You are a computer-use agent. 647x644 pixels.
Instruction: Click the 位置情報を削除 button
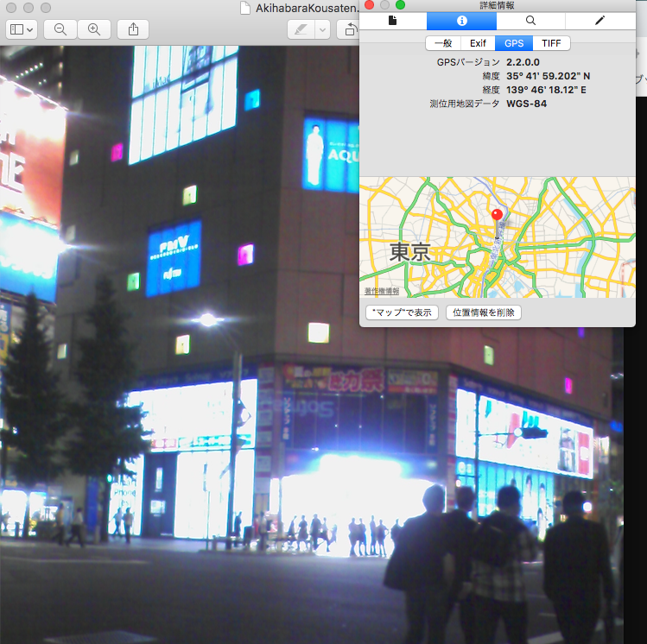(x=484, y=313)
